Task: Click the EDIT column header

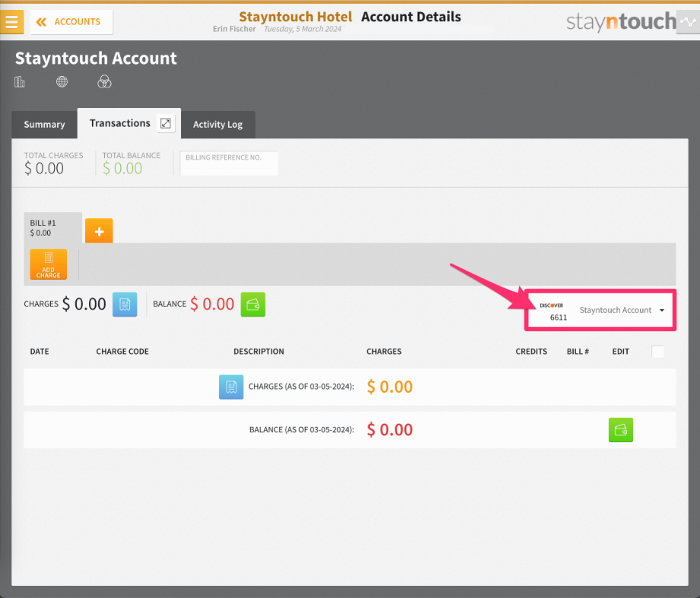Action: coord(621,351)
